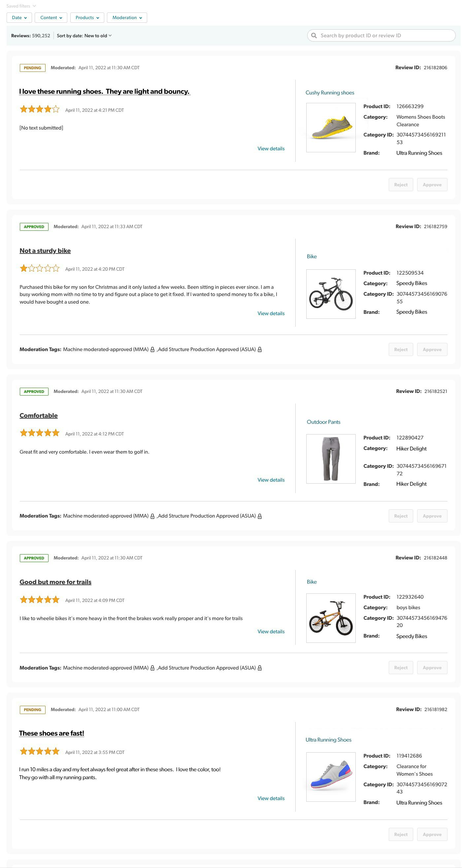Open the Date filter dropdown
This screenshot has height=868, width=462.
pos(19,18)
